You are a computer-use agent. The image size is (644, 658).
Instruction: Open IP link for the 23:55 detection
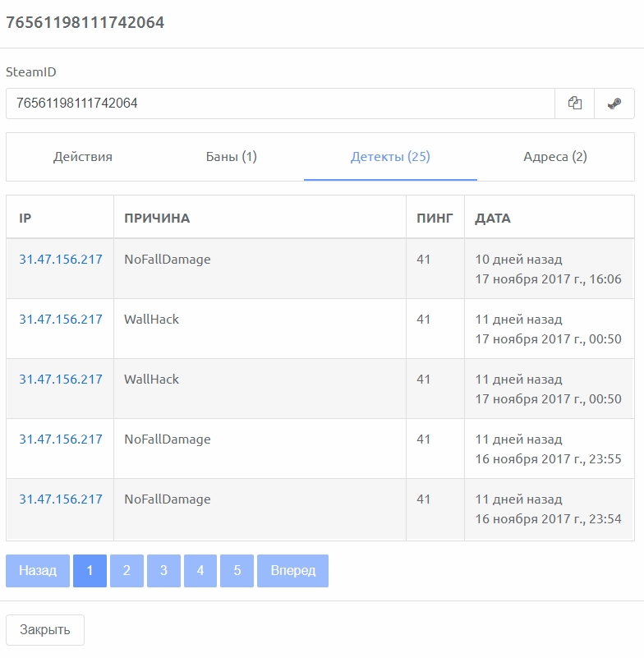(61, 439)
